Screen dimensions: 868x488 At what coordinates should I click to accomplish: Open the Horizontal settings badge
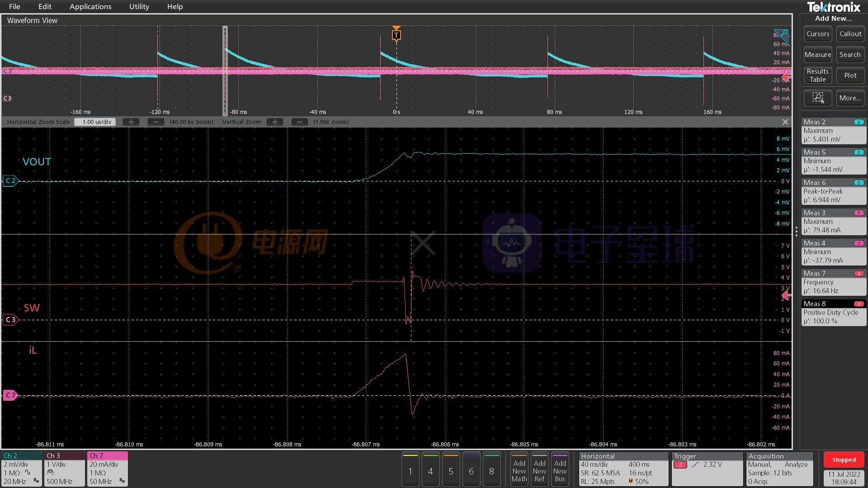click(x=623, y=469)
